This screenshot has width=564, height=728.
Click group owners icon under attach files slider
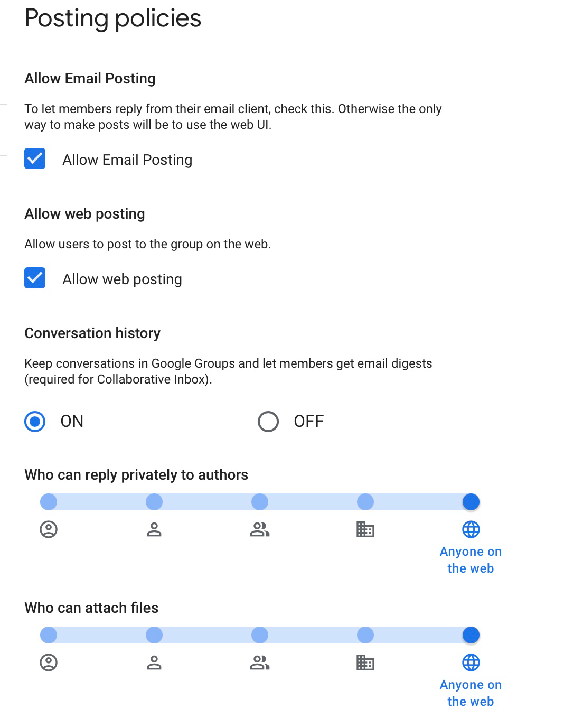(x=49, y=662)
